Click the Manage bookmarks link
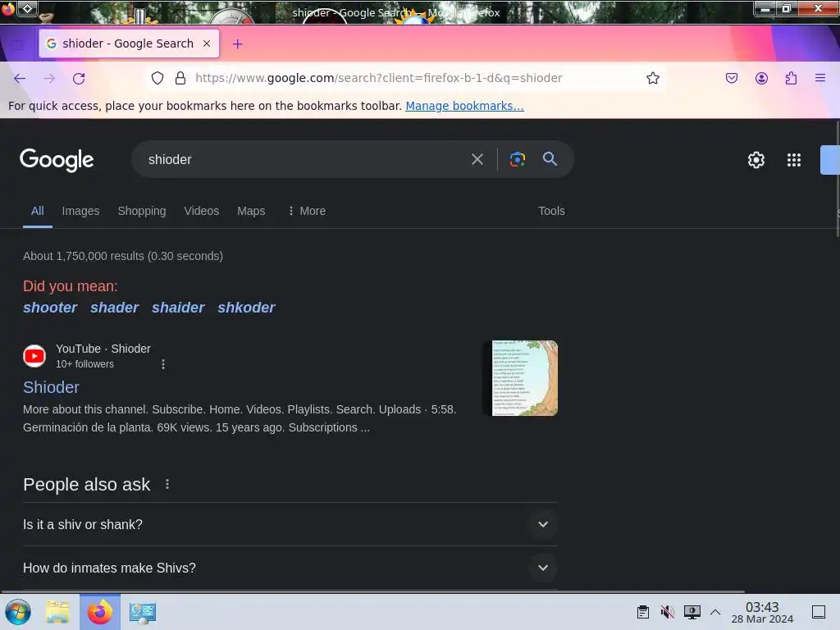 (x=464, y=106)
